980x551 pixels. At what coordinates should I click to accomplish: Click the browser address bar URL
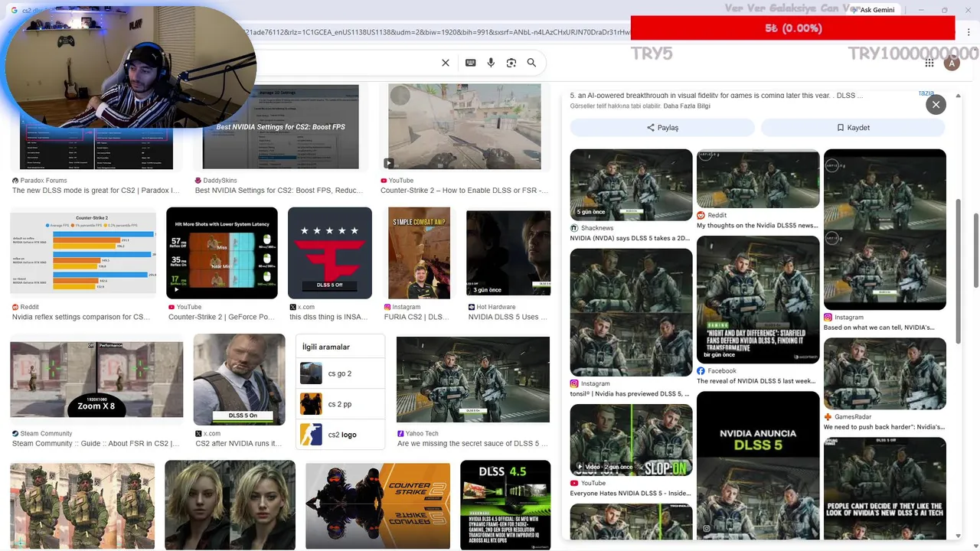tap(436, 32)
